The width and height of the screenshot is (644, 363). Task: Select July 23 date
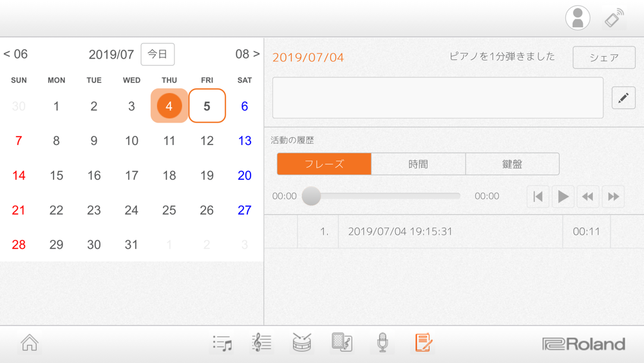(94, 210)
